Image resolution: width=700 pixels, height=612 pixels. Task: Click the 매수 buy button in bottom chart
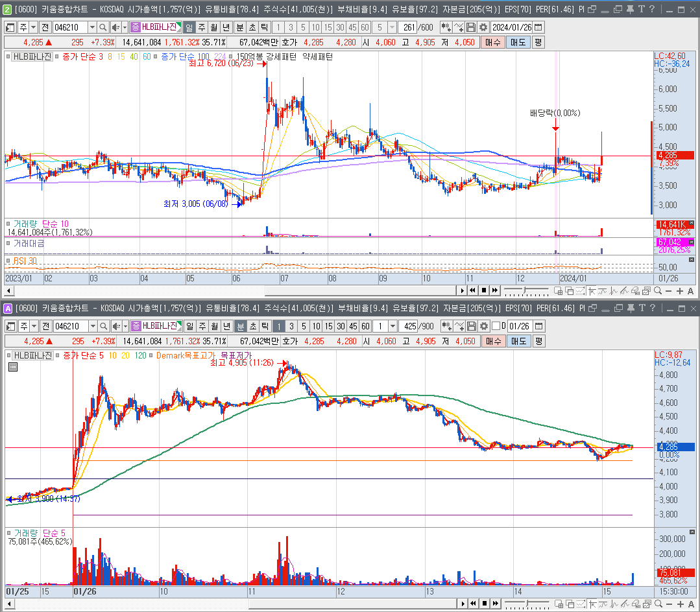(x=494, y=341)
